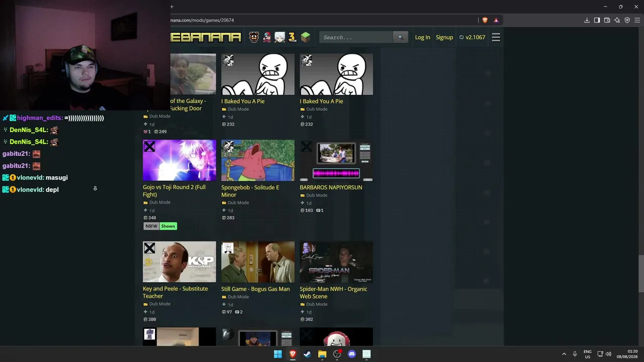644x362 pixels.
Task: Toggle the NSFW Shown switch under Gojo vs Toji
Action: pyautogui.click(x=168, y=226)
